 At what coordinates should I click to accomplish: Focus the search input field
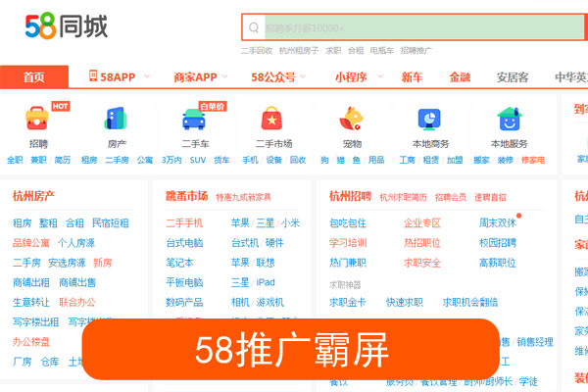pyautogui.click(x=424, y=27)
